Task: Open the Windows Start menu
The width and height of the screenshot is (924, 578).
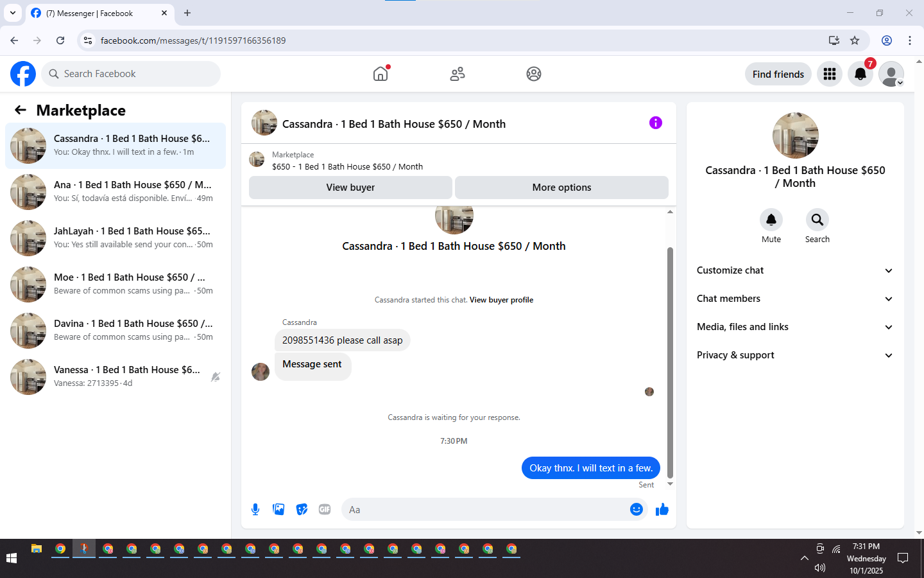Action: (x=12, y=558)
